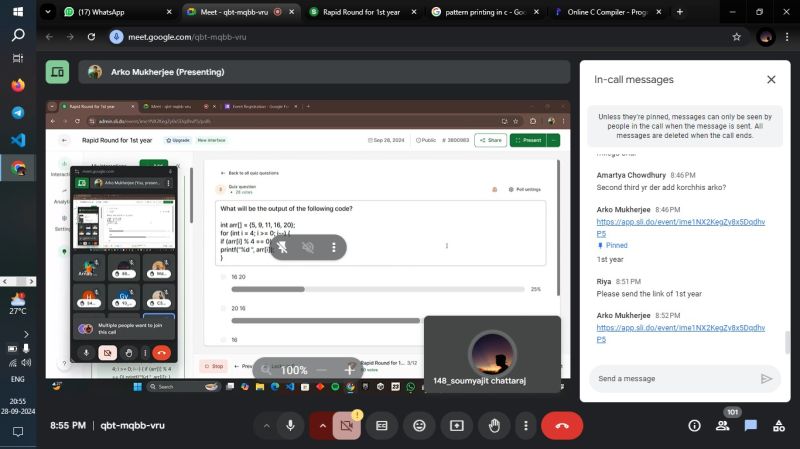
Task: Open the weather widget showing 27°C
Action: (17, 304)
